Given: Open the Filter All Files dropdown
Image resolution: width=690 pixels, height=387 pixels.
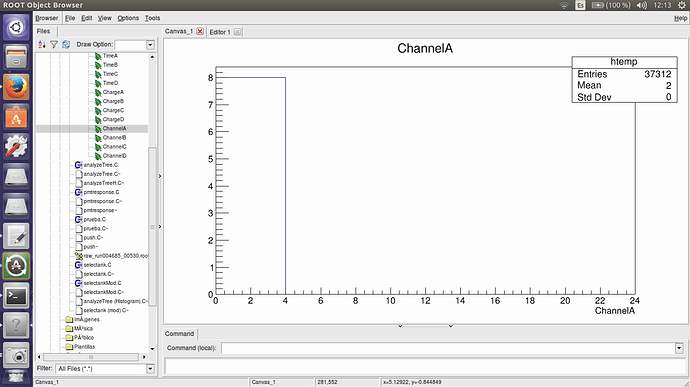Looking at the screenshot, I should (x=150, y=369).
